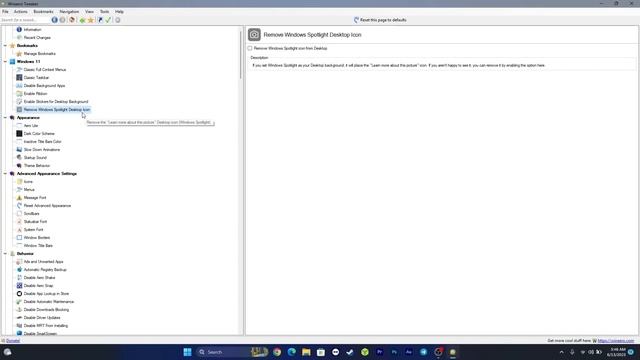640x360 pixels.
Task: Click the Dark Color Scheme item icon
Action: 19,133
